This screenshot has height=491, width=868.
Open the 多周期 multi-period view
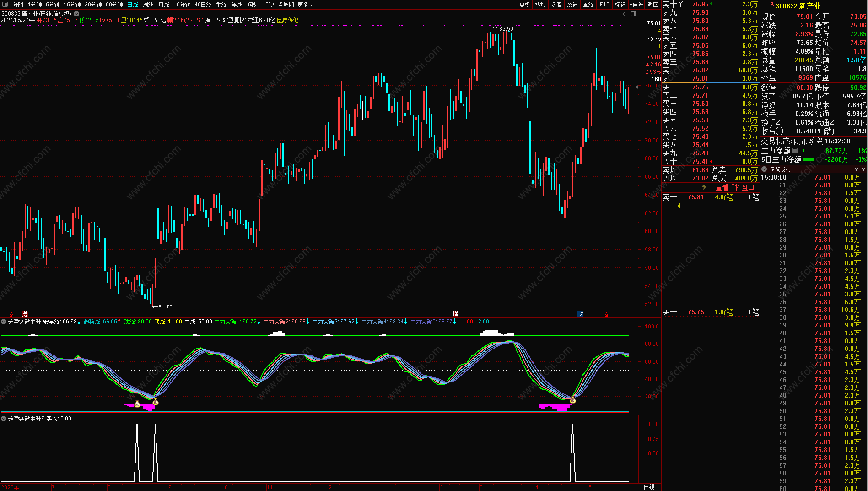(x=286, y=5)
